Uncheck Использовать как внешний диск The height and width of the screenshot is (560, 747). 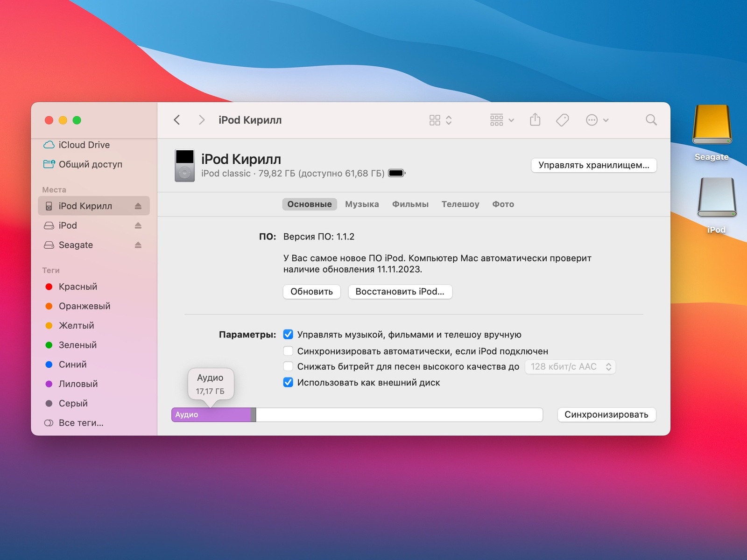(288, 383)
